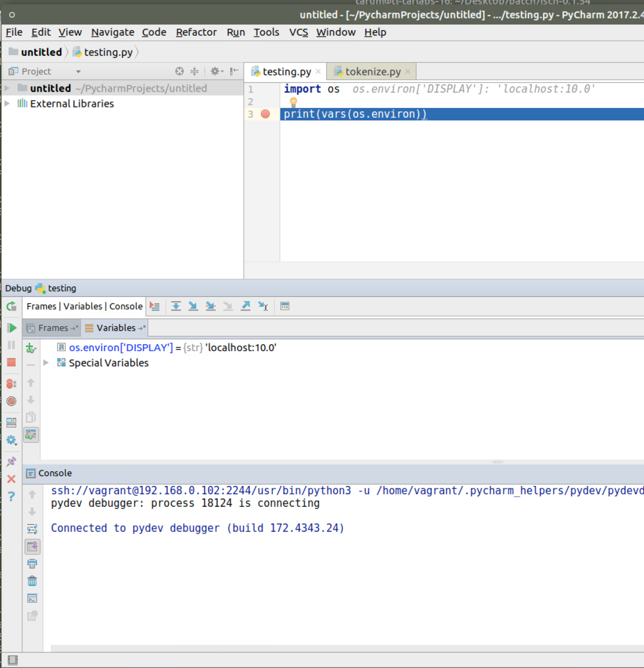Image resolution: width=644 pixels, height=668 pixels.
Task: Open the Project view dropdown
Action: pyautogui.click(x=78, y=71)
